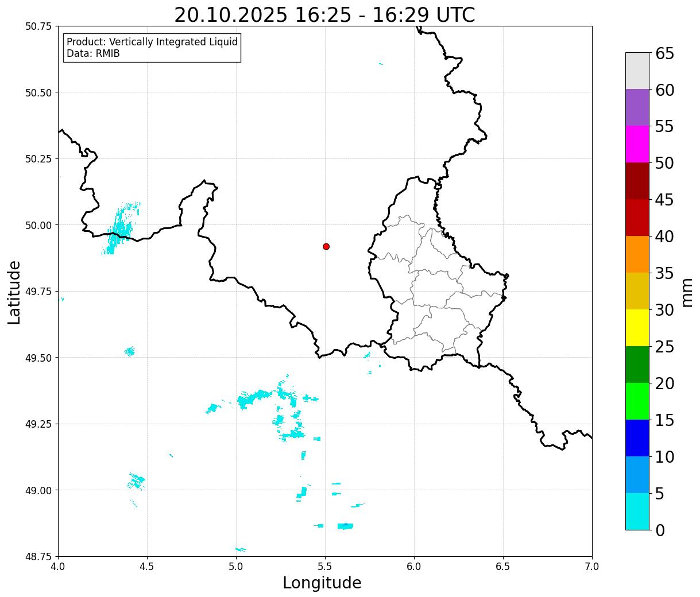Click the 50.50 latitude tick label
This screenshot has width=700, height=597.
coord(38,92)
